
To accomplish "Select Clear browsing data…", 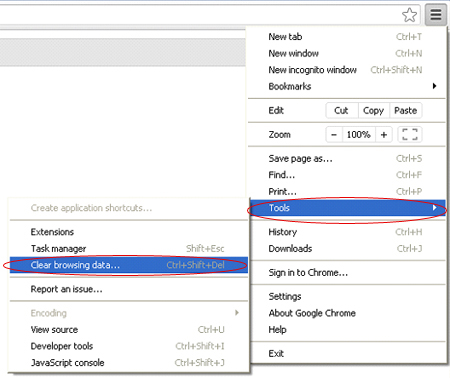I will point(129,265).
